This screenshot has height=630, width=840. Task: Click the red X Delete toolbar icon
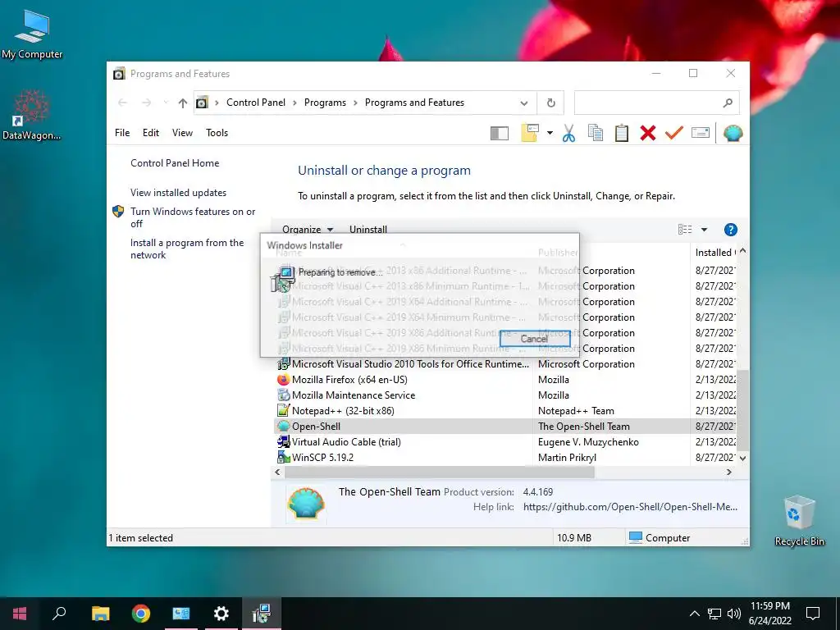click(x=648, y=133)
